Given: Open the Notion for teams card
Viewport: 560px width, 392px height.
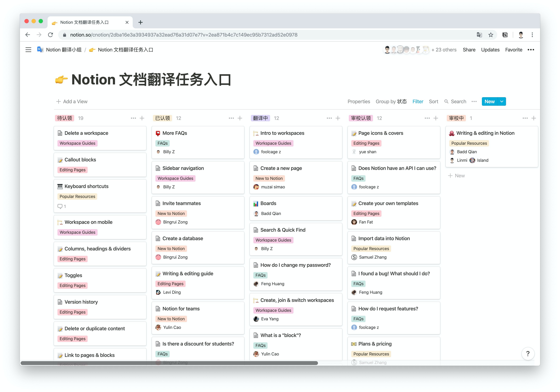Looking at the screenshot, I should click(x=198, y=318).
